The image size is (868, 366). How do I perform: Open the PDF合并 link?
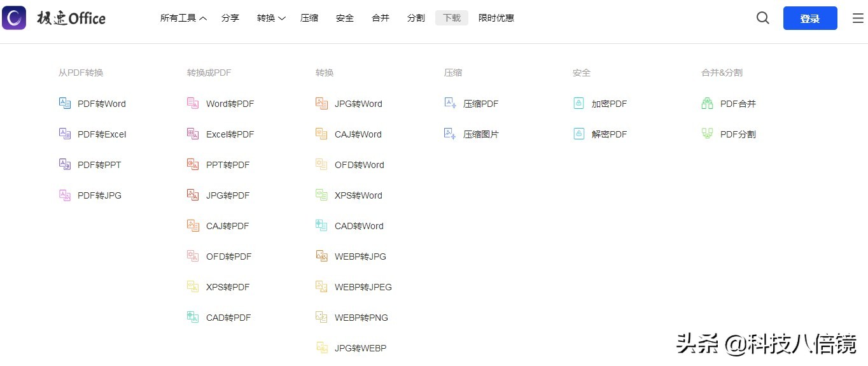[738, 104]
